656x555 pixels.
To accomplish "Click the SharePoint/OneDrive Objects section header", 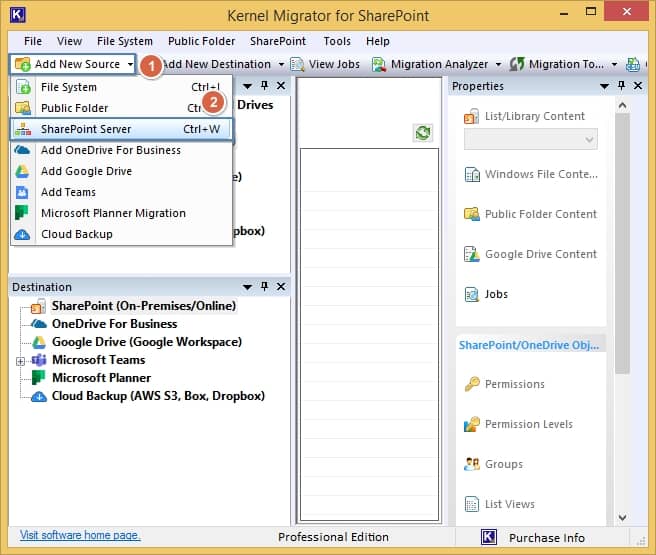I will (529, 345).
